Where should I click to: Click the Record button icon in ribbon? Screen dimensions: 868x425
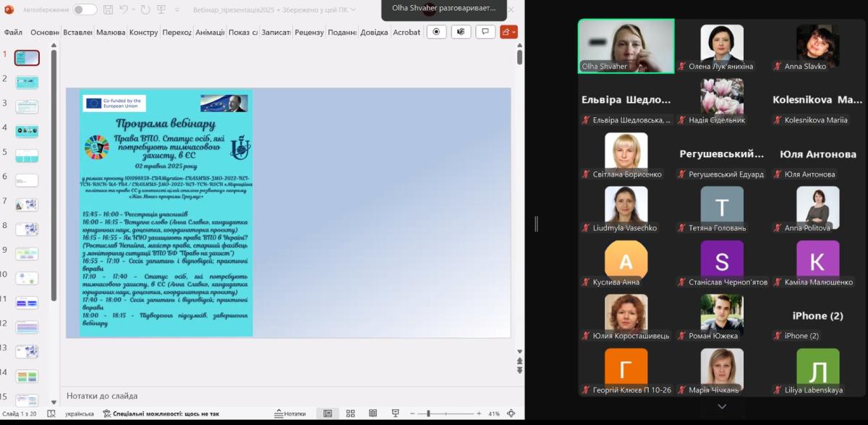click(x=436, y=32)
